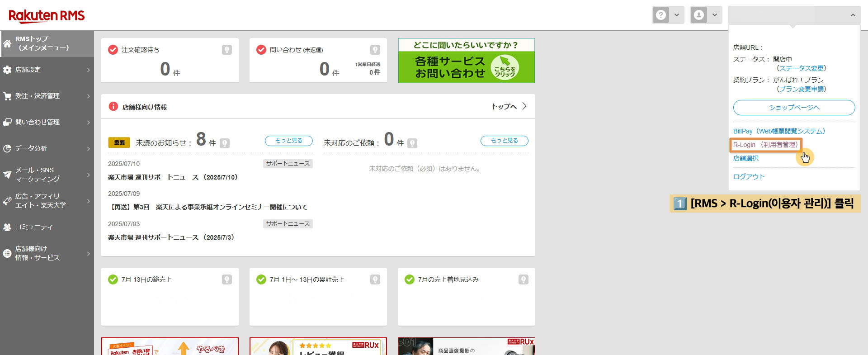Expand the 広告・アフィリエイト chevron

[89, 201]
